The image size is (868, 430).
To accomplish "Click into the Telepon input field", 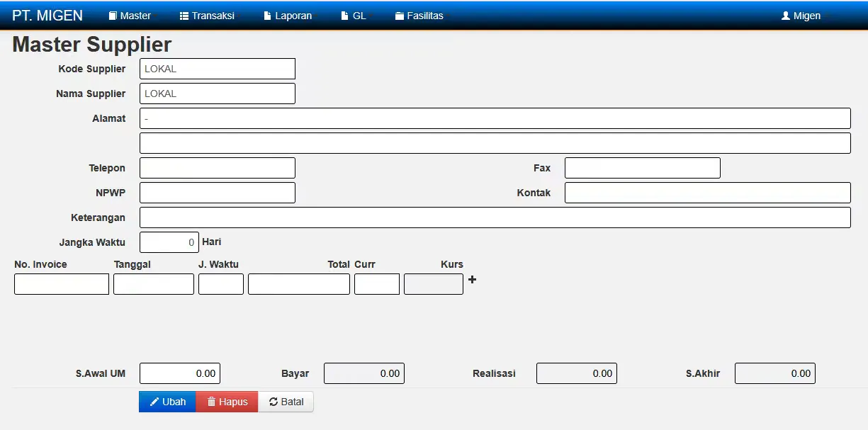I will [218, 168].
